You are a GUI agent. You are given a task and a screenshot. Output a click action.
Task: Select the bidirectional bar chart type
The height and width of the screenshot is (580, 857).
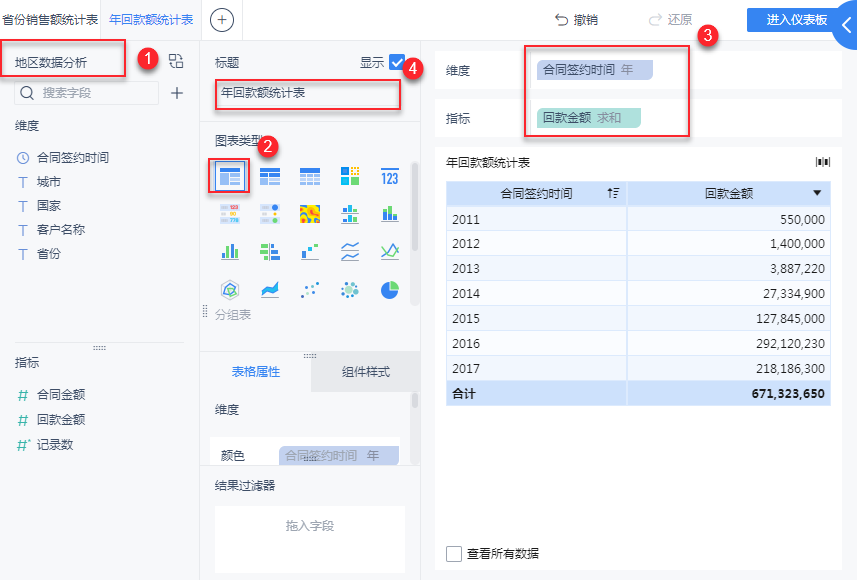(x=269, y=251)
